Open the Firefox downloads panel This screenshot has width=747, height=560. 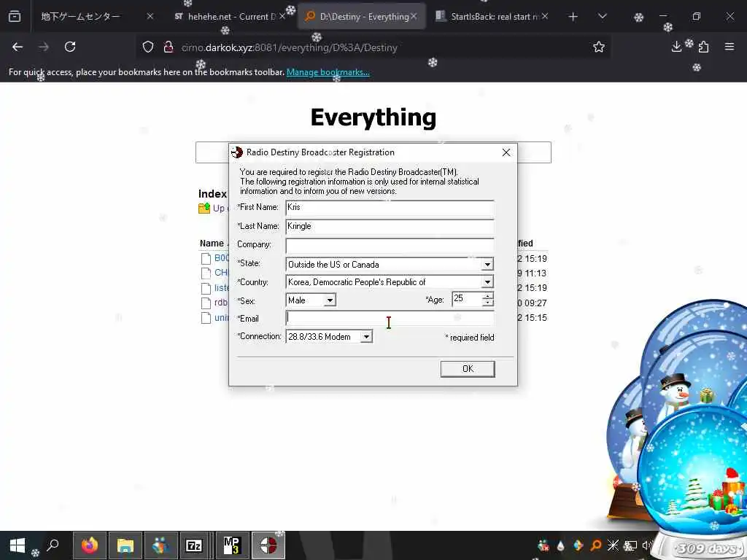pyautogui.click(x=676, y=47)
